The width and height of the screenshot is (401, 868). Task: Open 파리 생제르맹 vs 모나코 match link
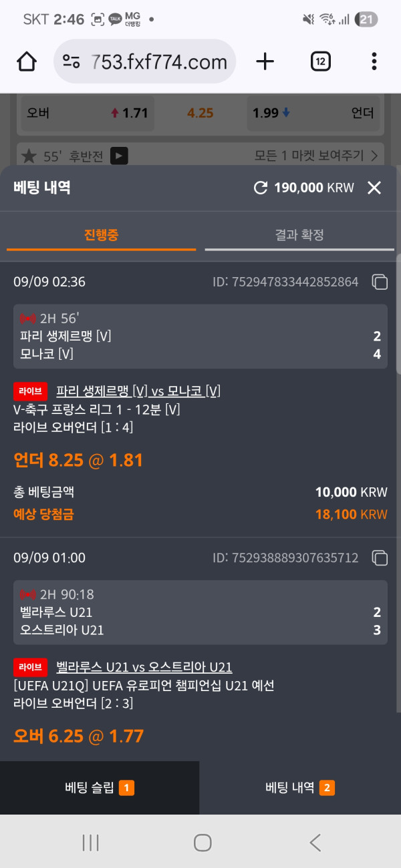pos(138,391)
